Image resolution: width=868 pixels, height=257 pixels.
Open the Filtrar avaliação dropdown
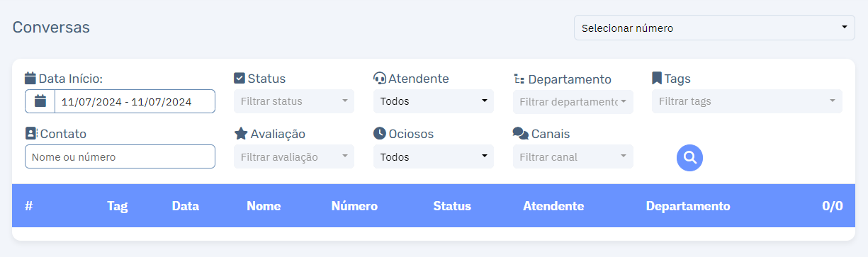294,156
